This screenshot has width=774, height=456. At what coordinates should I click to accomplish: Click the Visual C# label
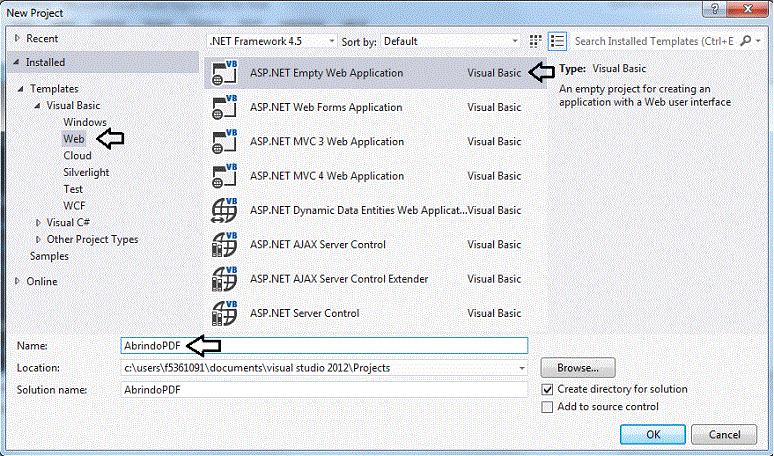[68, 223]
